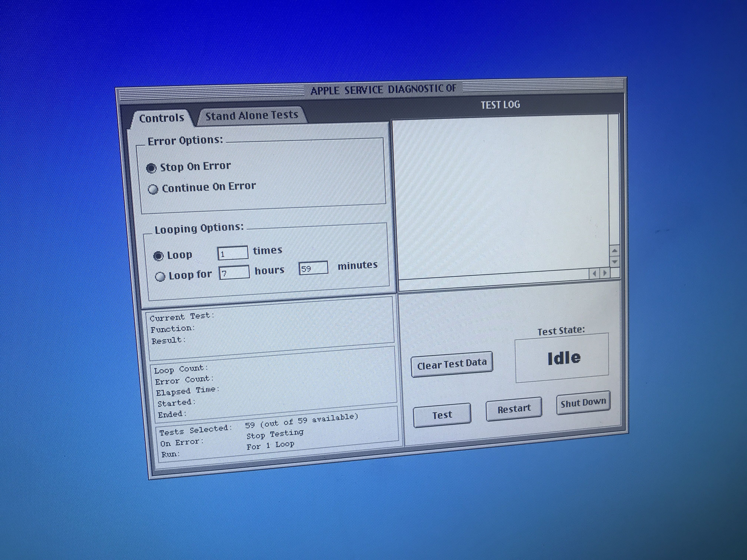
Task: Click the hours input field
Action: (x=234, y=272)
